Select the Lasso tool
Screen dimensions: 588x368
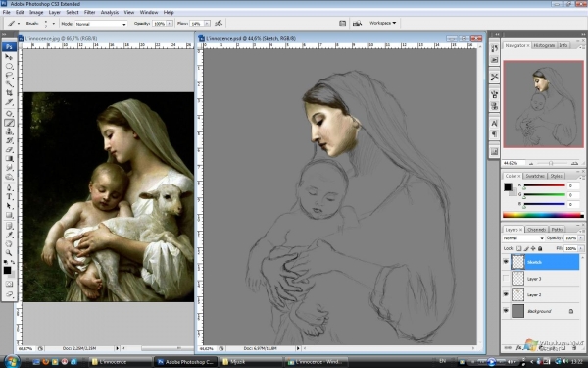tap(9, 76)
